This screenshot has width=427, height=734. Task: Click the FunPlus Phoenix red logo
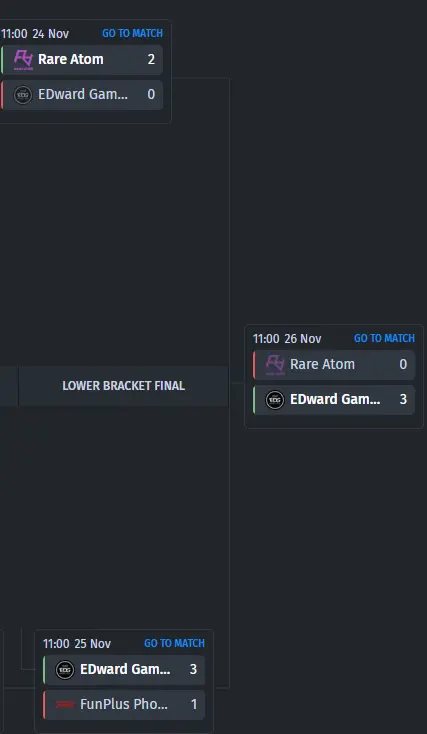[x=65, y=705]
